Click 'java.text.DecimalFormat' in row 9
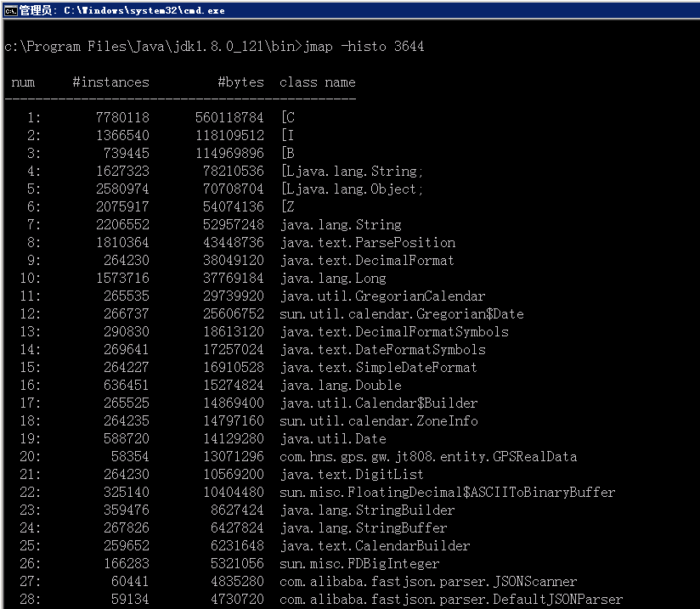The width and height of the screenshot is (700, 609). coord(367,260)
